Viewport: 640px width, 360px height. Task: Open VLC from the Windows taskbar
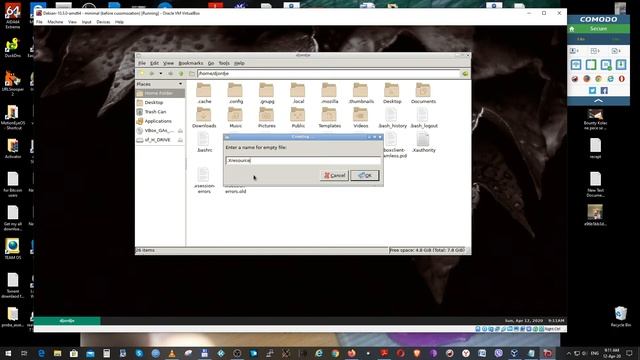click(172, 353)
